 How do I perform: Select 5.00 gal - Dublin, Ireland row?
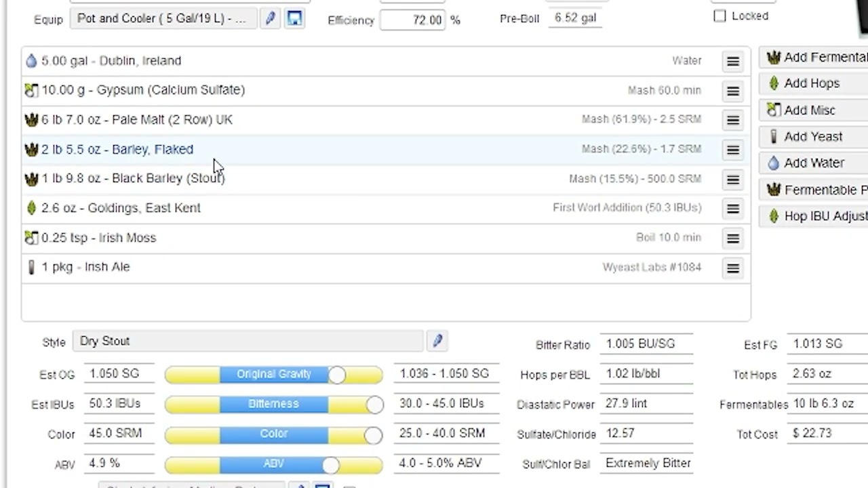pyautogui.click(x=386, y=61)
